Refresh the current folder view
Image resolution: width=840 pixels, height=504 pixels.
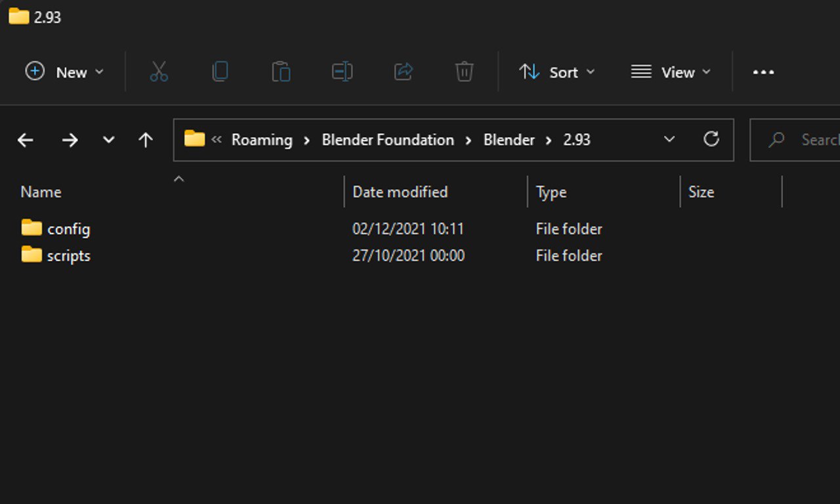[711, 139]
